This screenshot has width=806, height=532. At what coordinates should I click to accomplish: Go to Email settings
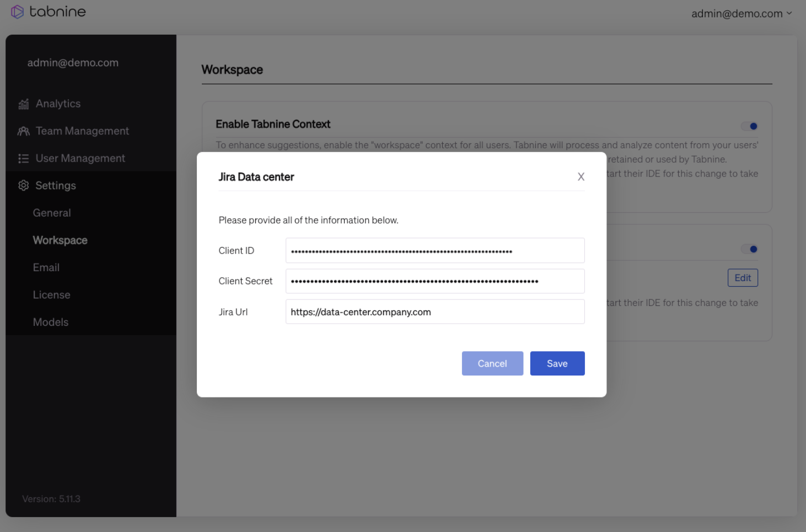coord(46,267)
